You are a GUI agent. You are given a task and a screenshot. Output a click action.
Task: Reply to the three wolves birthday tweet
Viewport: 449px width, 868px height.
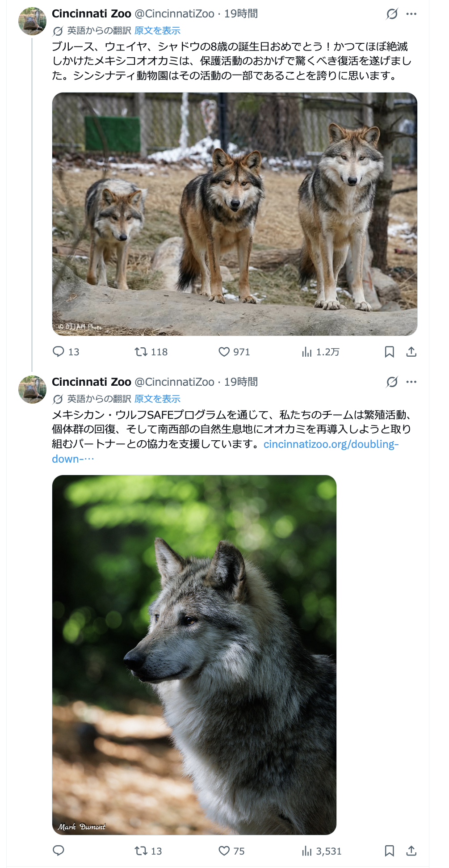tap(59, 352)
